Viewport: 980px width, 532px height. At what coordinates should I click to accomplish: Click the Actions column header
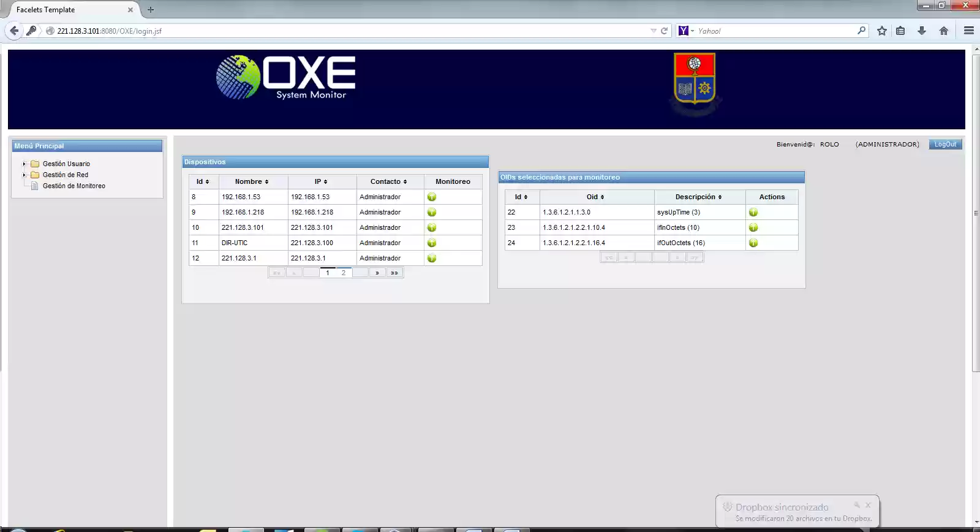pos(772,197)
